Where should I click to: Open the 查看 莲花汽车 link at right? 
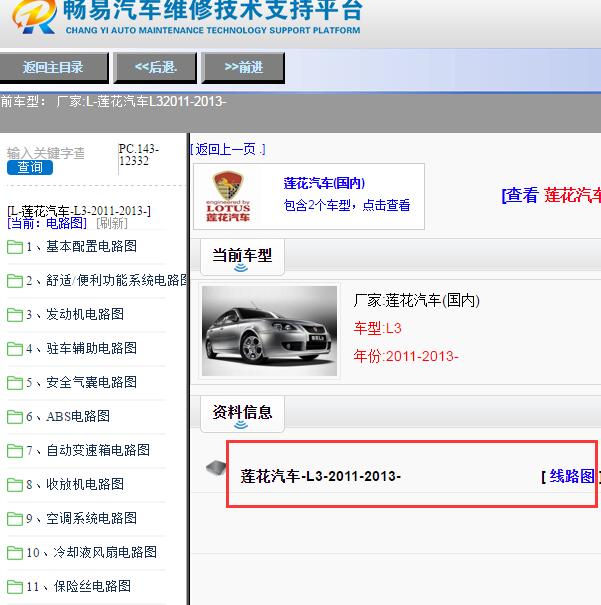[x=551, y=195]
